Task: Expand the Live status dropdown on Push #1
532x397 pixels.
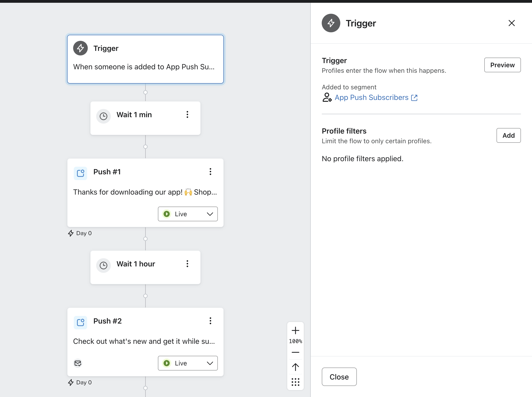Action: (188, 214)
